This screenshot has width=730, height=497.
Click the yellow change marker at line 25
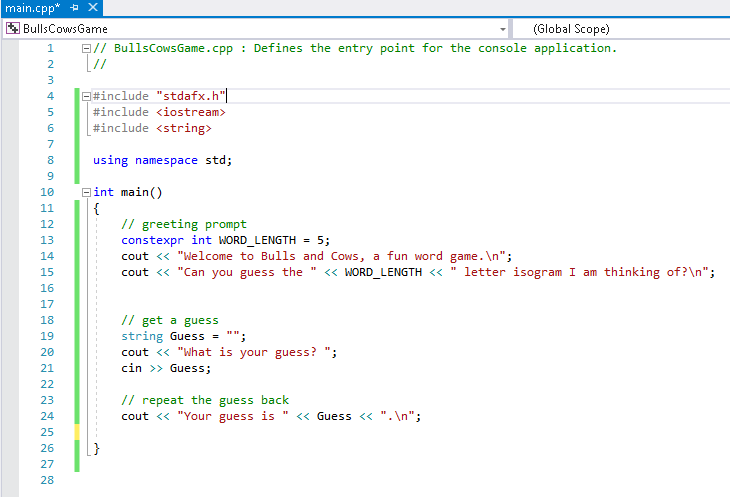click(x=77, y=432)
